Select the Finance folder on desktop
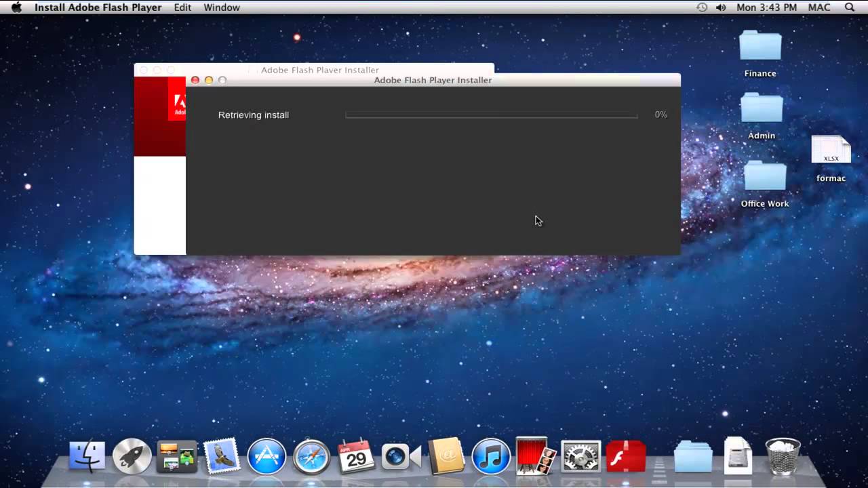Image resolution: width=868 pixels, height=488 pixels. [760, 54]
